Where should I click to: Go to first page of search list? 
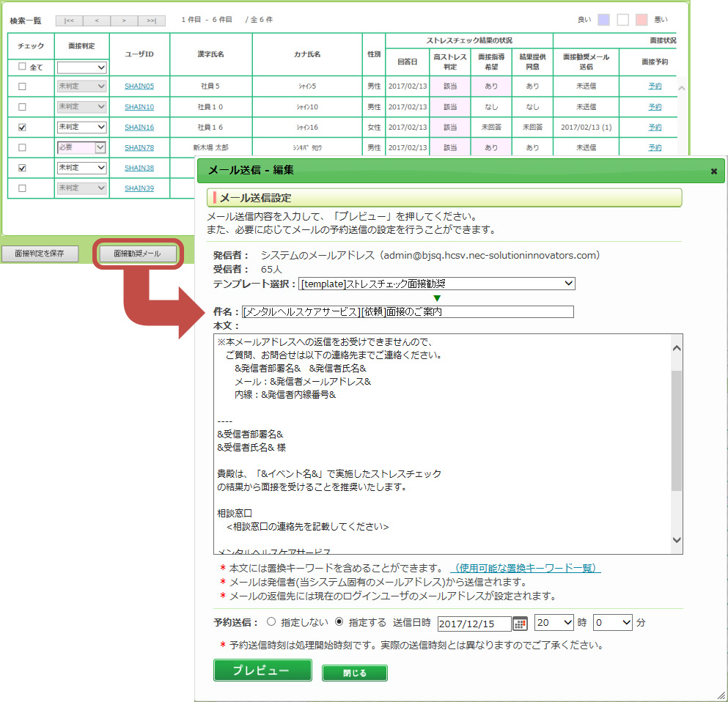coord(69,21)
